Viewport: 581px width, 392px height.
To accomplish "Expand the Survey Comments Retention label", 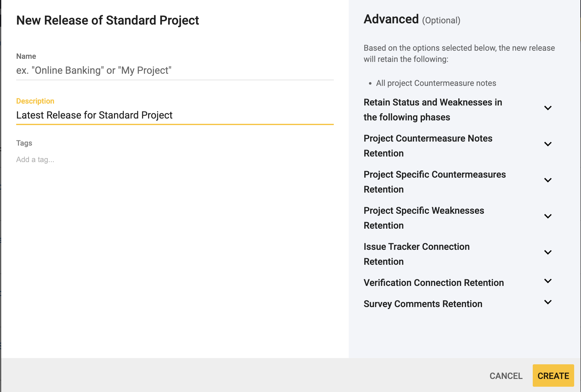I will (x=423, y=304).
